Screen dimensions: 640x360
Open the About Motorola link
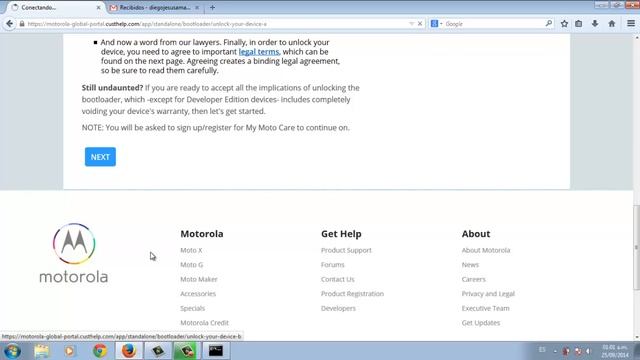[486, 250]
